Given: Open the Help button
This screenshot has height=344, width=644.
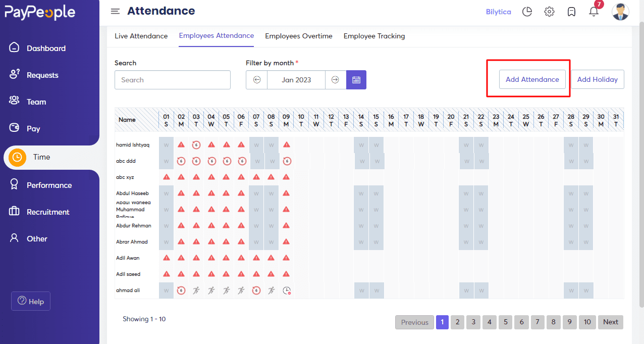Looking at the screenshot, I should pos(31,302).
